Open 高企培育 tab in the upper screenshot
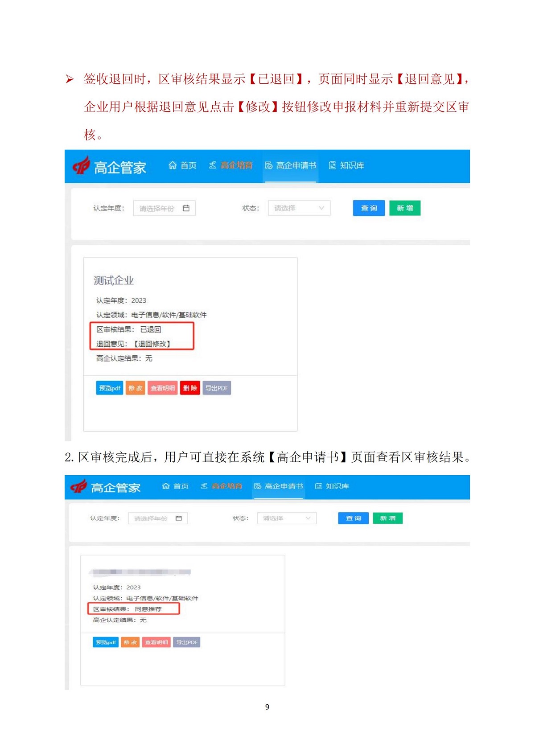The height and width of the screenshot is (756, 535). tap(231, 165)
